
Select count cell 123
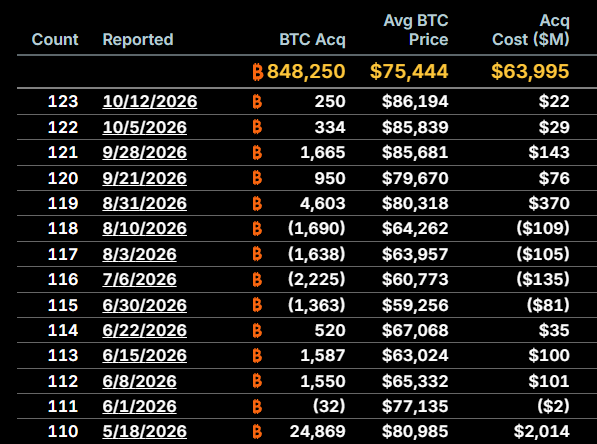(x=63, y=101)
